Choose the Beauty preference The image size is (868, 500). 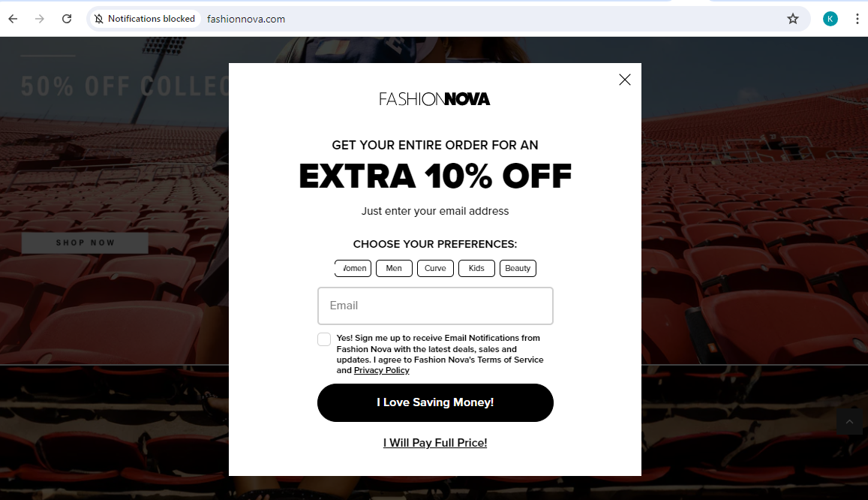tap(518, 268)
